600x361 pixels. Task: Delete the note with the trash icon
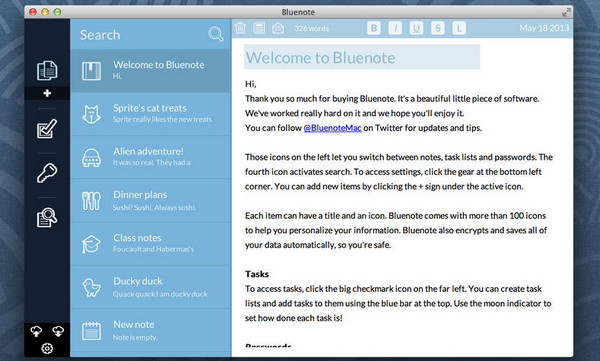(240, 28)
